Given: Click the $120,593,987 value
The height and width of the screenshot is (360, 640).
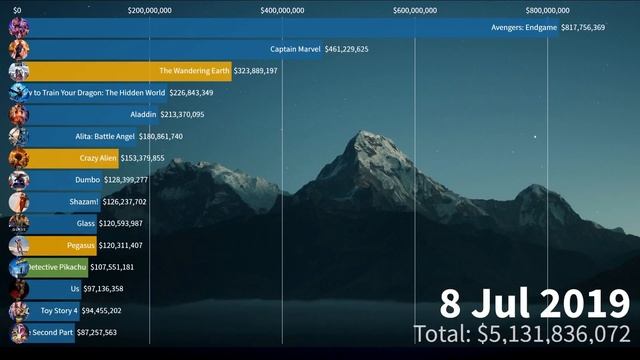Looking at the screenshot, I should click(x=121, y=223).
